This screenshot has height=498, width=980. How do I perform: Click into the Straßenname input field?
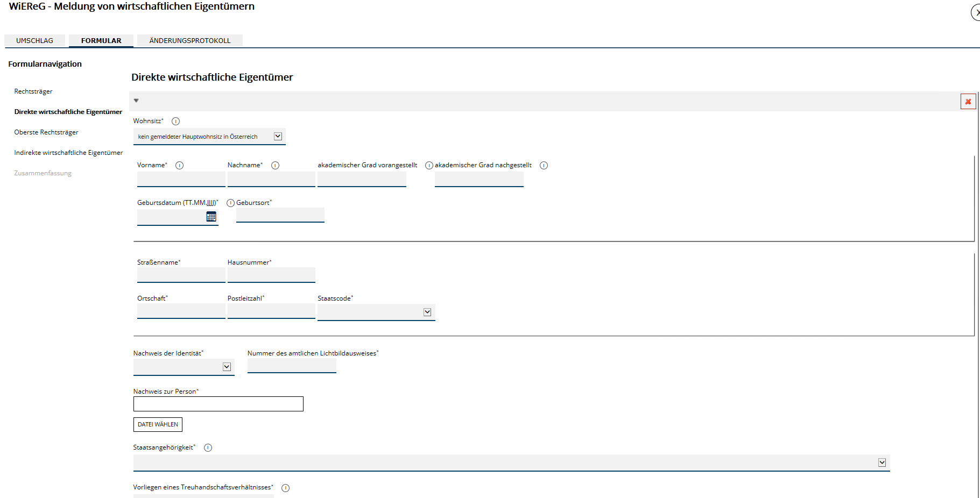[181, 275]
